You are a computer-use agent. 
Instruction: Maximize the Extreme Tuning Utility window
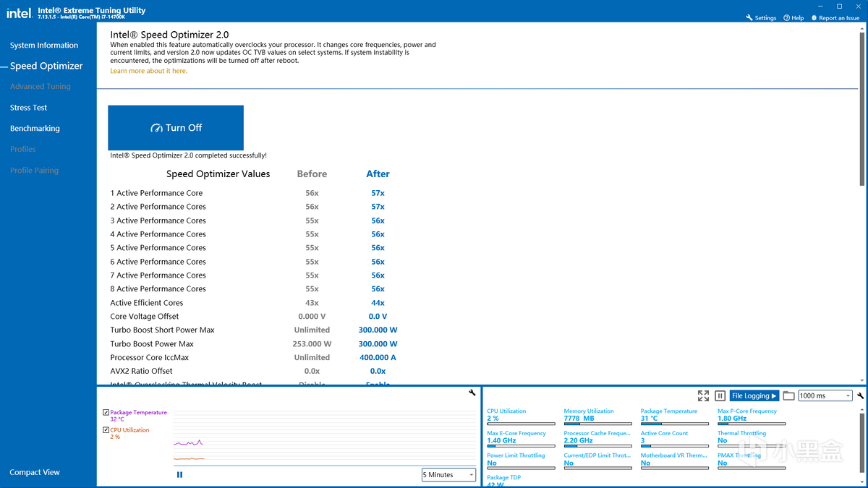click(839, 6)
